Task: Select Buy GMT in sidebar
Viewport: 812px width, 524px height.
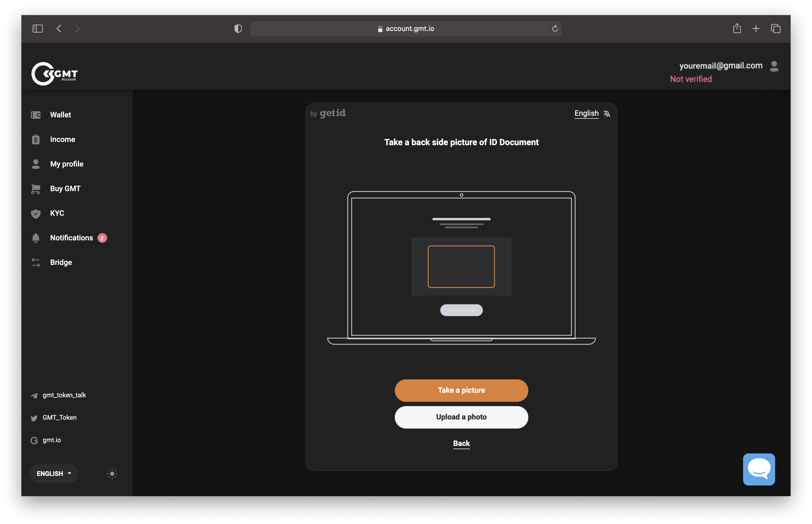Action: point(65,188)
